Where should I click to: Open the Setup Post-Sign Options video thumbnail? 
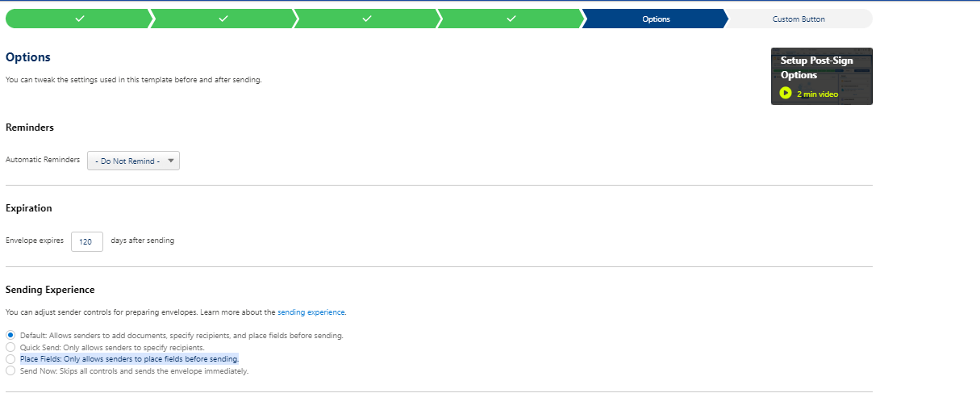click(821, 76)
